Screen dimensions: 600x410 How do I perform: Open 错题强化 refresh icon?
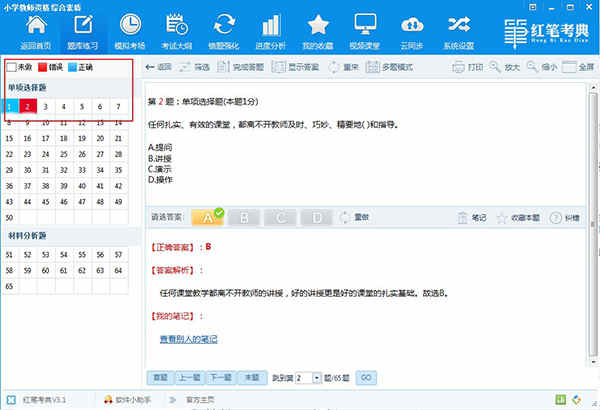224,25
